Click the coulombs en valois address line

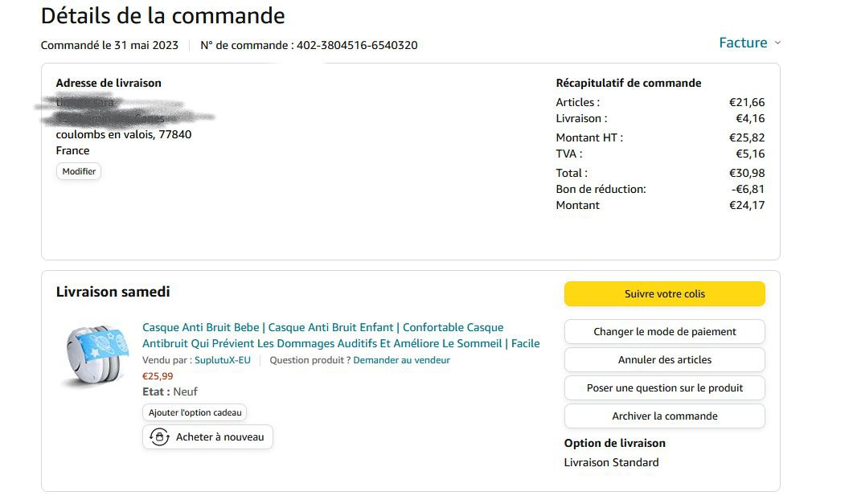(x=124, y=134)
